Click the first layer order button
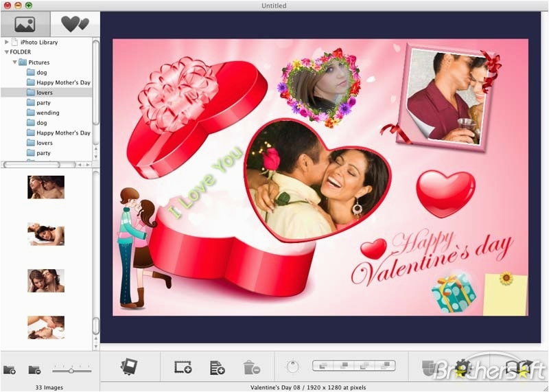This screenshot has height=392, width=549. tap(323, 366)
